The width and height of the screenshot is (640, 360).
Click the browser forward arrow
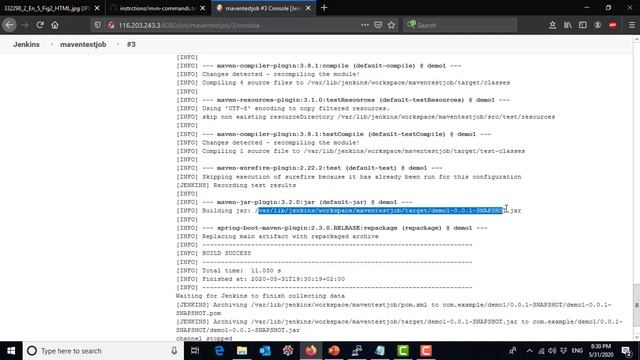[x=25, y=25]
